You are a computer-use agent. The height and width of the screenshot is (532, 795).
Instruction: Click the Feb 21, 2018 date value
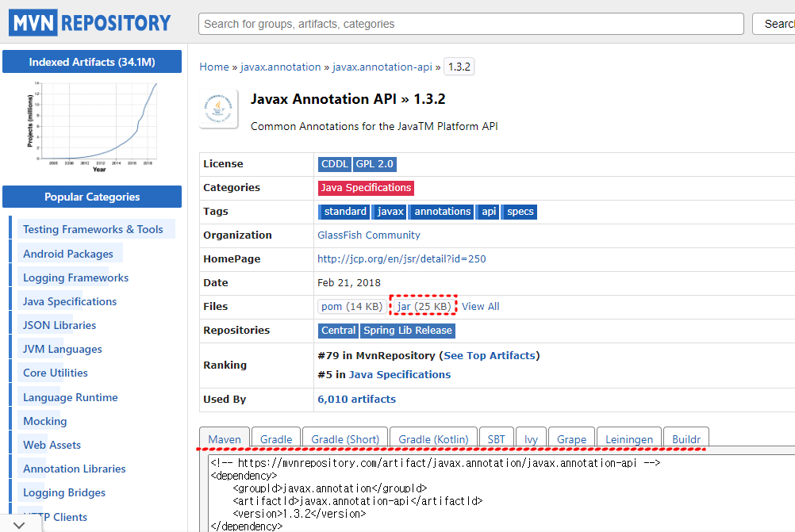point(349,283)
